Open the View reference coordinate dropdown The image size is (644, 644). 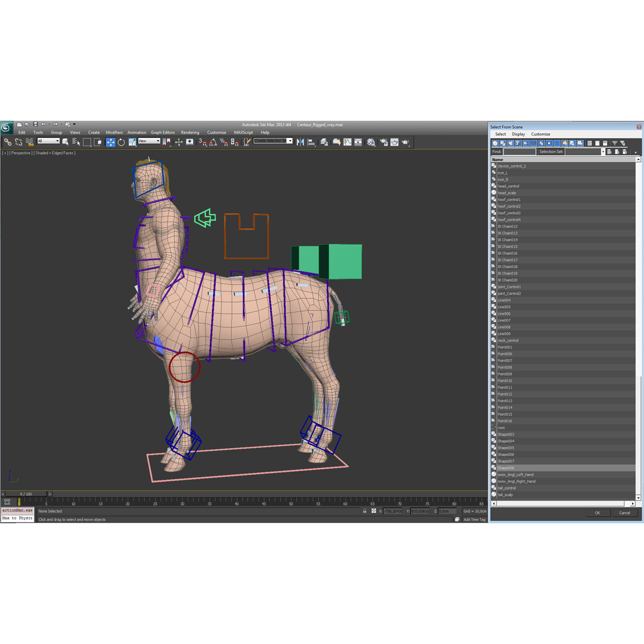[149, 141]
